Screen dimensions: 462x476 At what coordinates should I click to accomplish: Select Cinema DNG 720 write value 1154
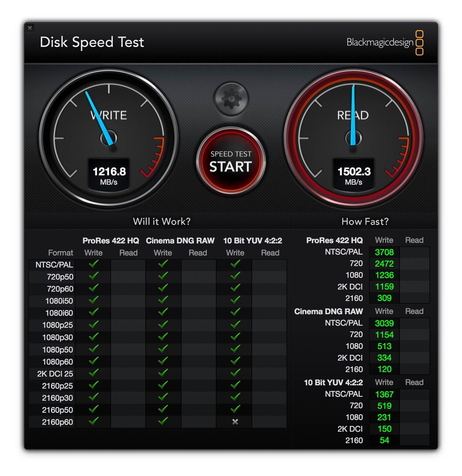(x=384, y=335)
